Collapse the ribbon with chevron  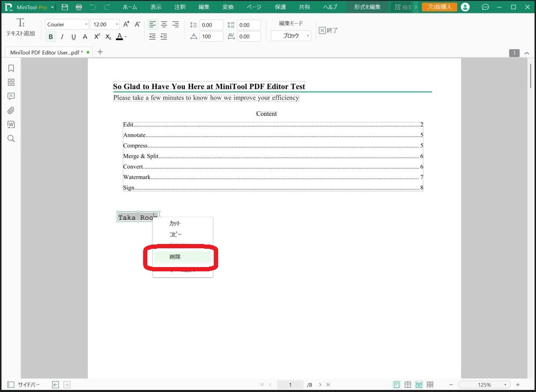point(527,53)
